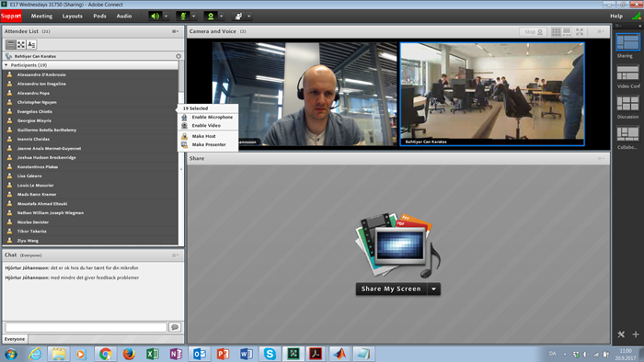
Task: Open Google Chrome from taskbar
Action: point(105,354)
